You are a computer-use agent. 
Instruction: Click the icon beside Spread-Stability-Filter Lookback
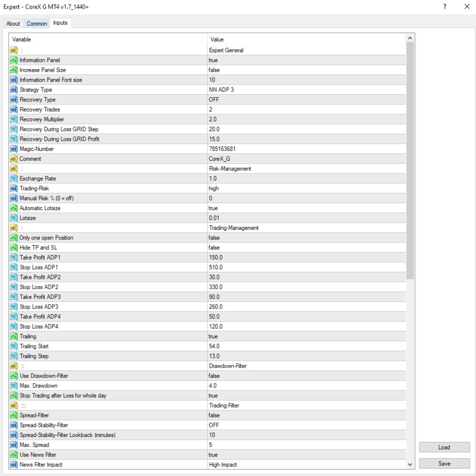[14, 435]
